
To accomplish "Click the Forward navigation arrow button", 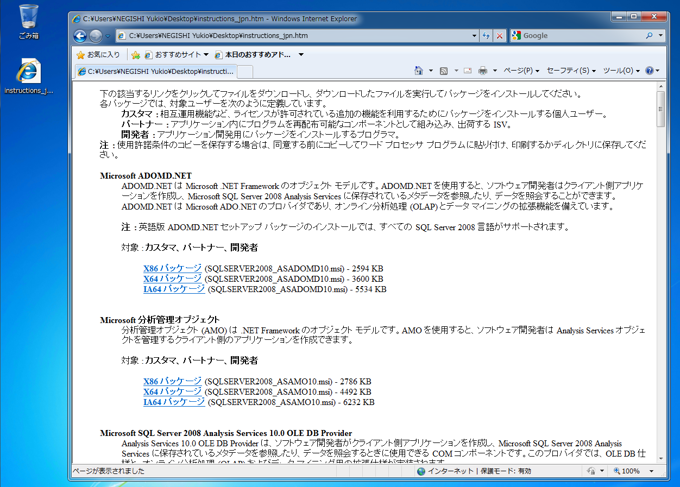I will coord(95,36).
